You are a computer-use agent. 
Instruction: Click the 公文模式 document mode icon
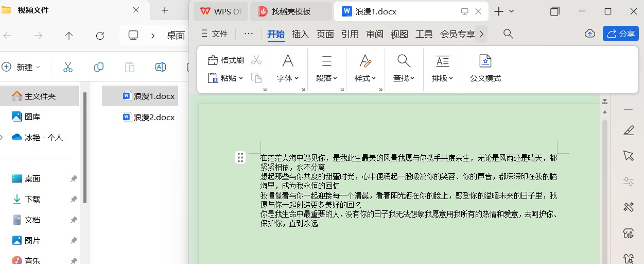pos(485,69)
